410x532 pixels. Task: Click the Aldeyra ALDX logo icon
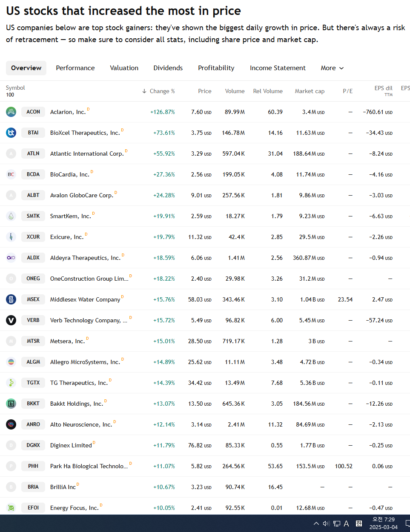coord(11,258)
